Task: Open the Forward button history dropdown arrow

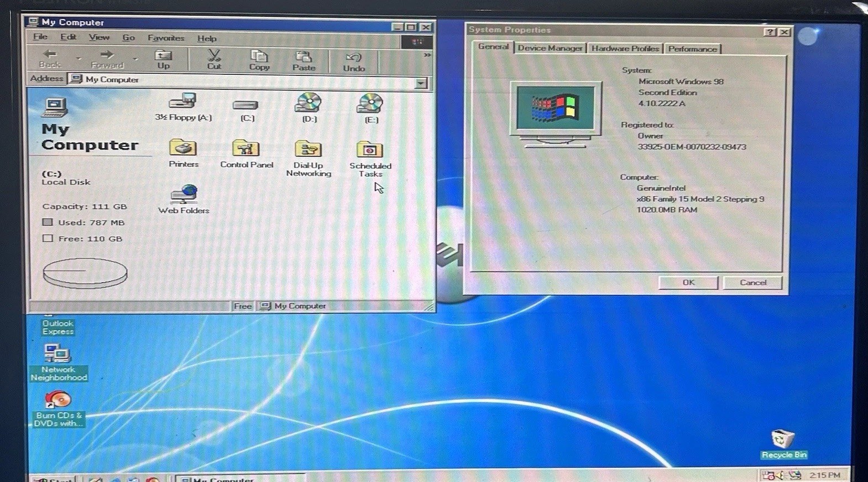Action: pos(135,59)
